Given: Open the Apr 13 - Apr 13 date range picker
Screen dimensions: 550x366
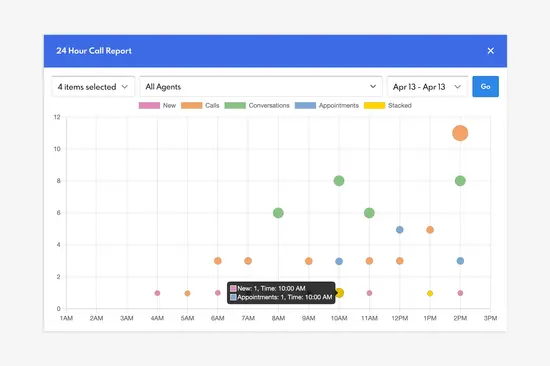Looking at the screenshot, I should (x=427, y=87).
